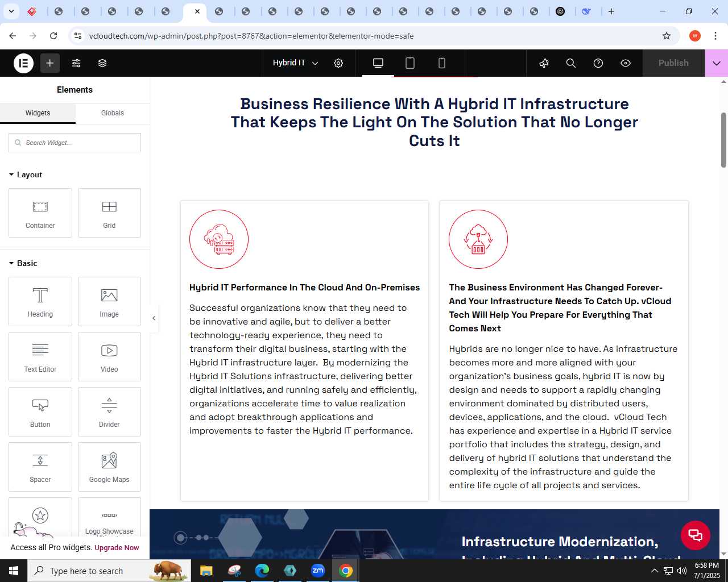728x582 pixels.
Task: Open the Elementor logo menu
Action: coord(23,63)
